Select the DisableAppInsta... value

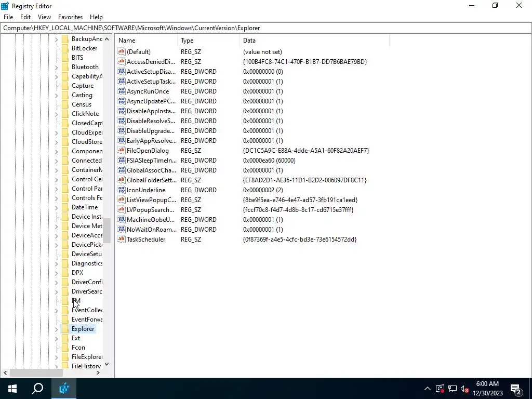click(151, 111)
